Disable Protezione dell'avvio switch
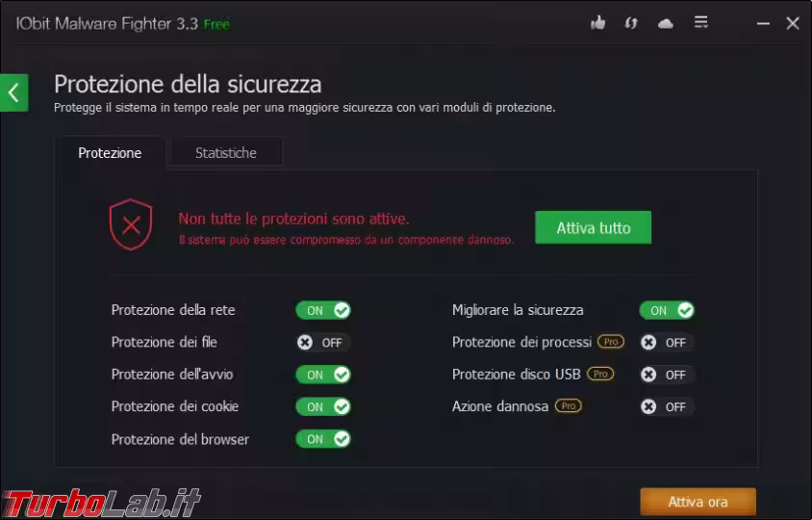 (323, 375)
